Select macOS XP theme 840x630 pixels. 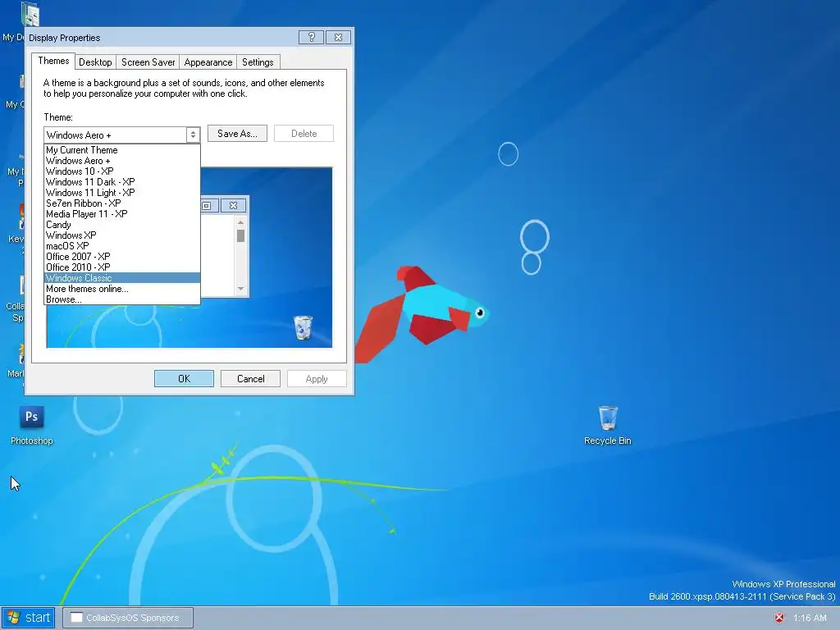(122, 246)
